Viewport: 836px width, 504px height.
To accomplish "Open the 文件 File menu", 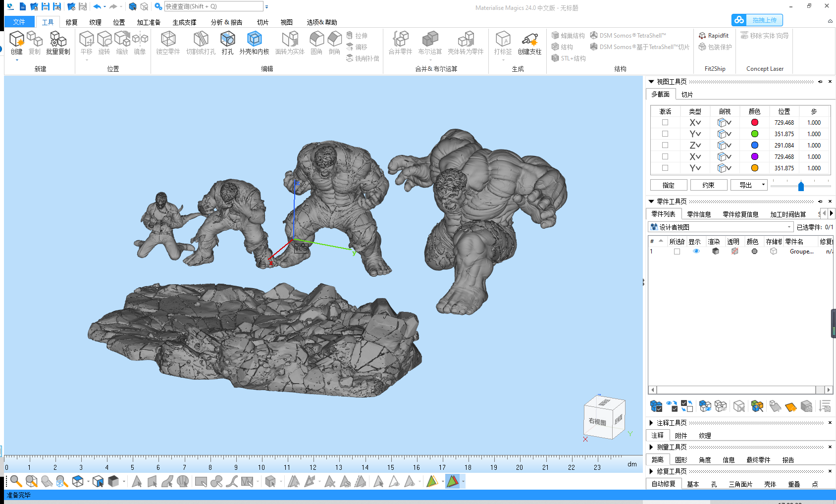I will pyautogui.click(x=19, y=22).
